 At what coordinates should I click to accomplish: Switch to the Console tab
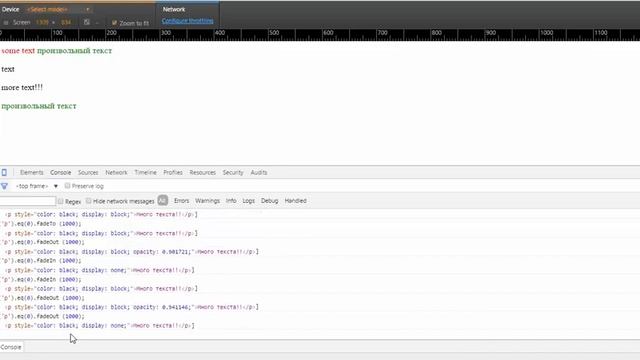coord(60,172)
